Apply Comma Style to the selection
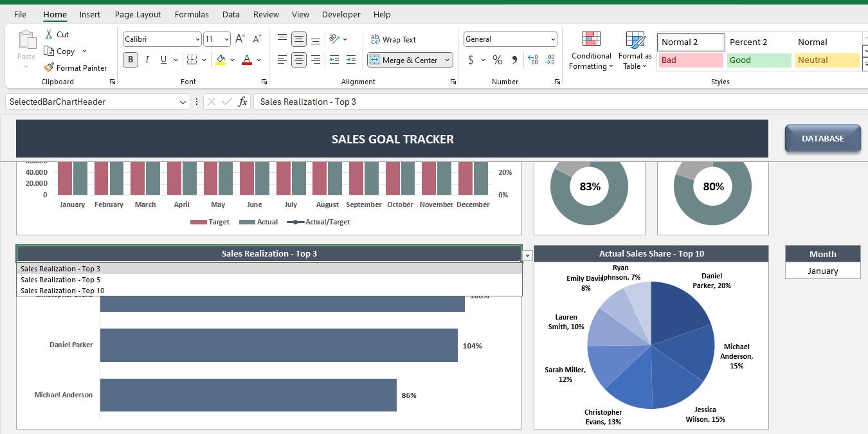This screenshot has height=434, width=868. coord(514,60)
